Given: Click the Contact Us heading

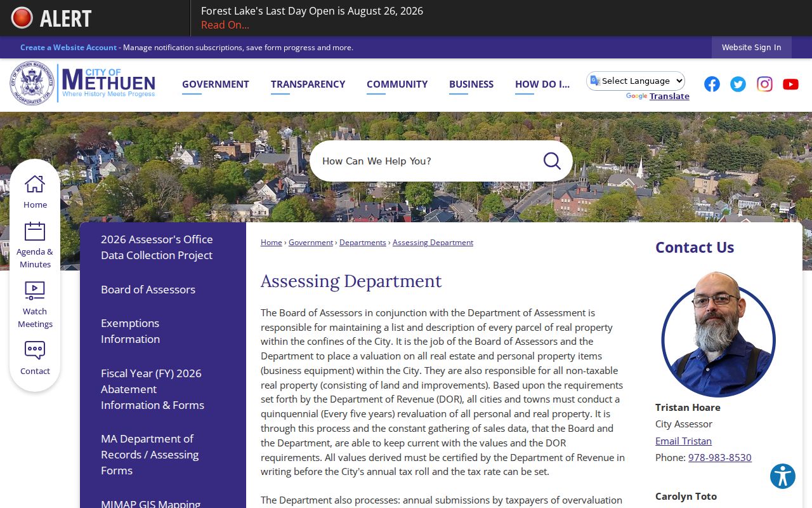Looking at the screenshot, I should (695, 247).
